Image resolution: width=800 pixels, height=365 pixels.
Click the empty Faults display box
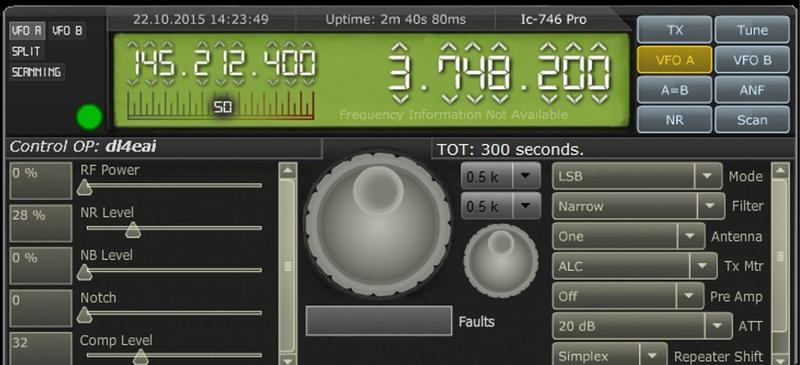click(379, 321)
